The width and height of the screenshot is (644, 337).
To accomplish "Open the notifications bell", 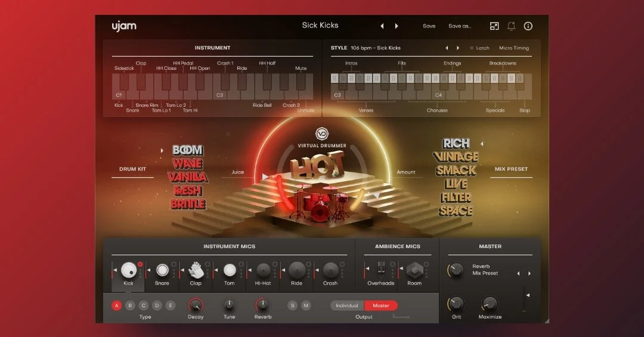I will pos(512,26).
